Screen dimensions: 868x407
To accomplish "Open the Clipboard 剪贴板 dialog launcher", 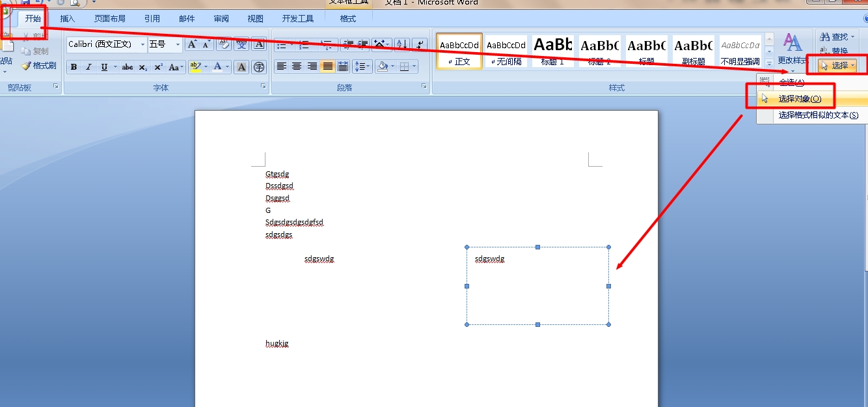I will click(x=56, y=86).
